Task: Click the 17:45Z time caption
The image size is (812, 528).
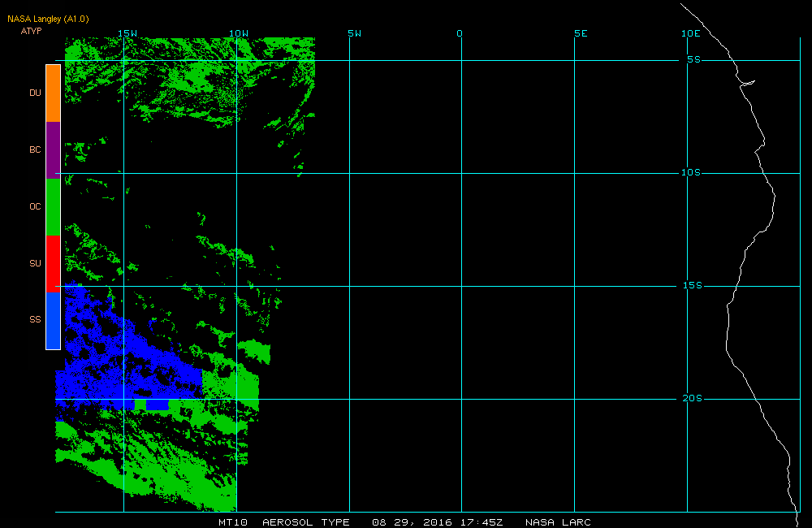Action: point(482,522)
